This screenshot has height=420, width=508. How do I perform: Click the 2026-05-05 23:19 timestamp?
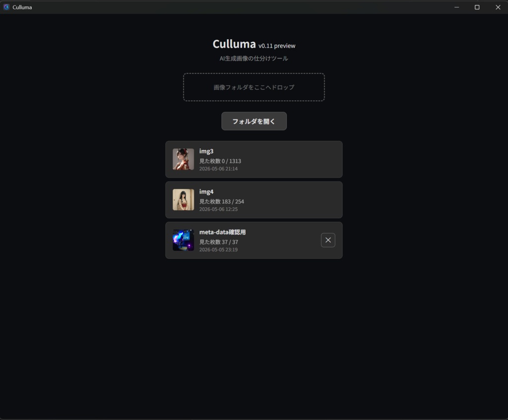218,249
